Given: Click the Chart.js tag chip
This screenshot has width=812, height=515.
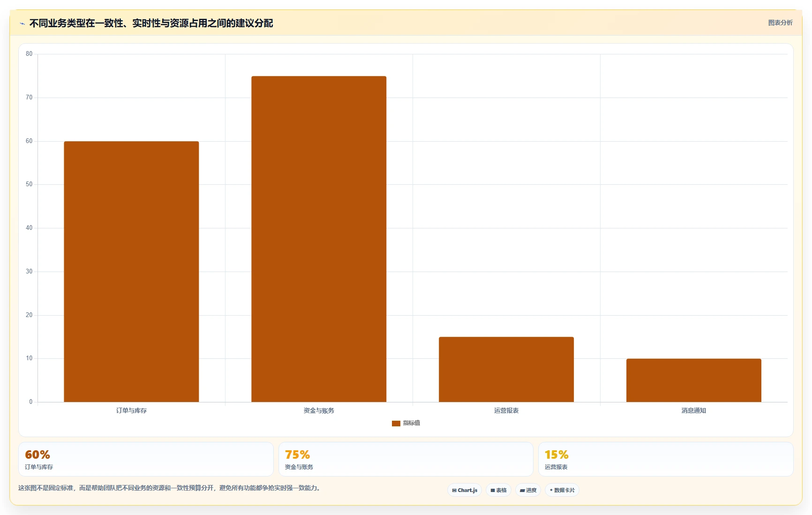Looking at the screenshot, I should [465, 490].
